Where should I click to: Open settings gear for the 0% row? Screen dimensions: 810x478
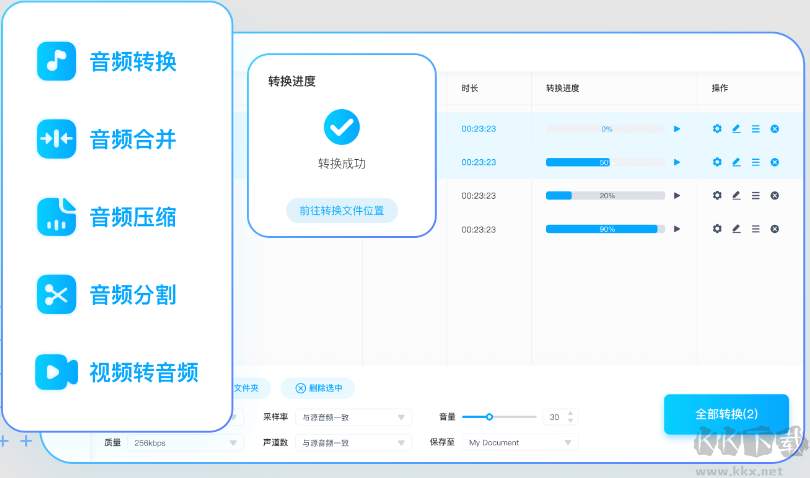click(x=717, y=129)
